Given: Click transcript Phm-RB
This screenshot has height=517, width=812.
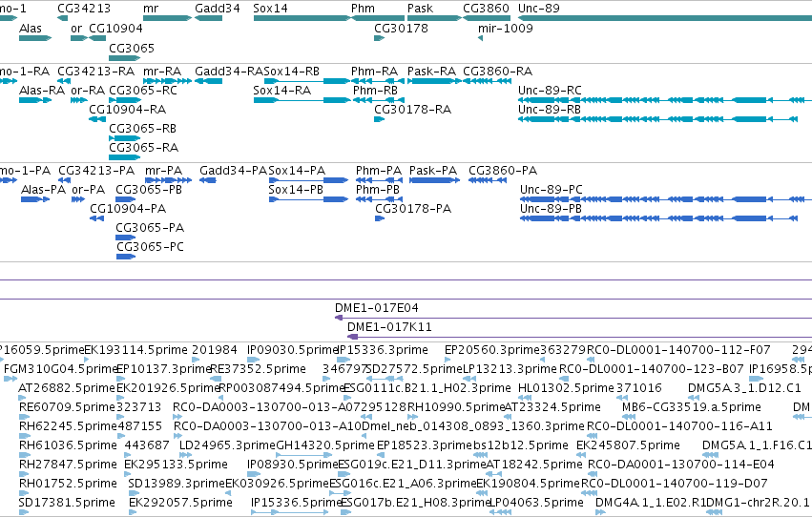Looking at the screenshot, I should 379,100.
